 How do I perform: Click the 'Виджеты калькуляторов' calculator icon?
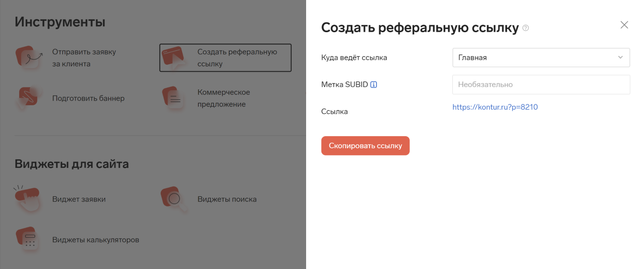(x=28, y=239)
